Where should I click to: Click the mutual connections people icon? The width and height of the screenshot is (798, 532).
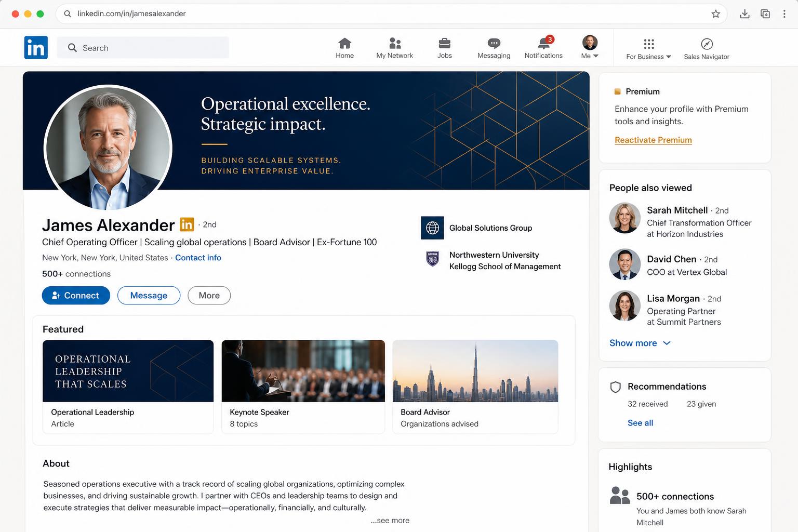(619, 496)
